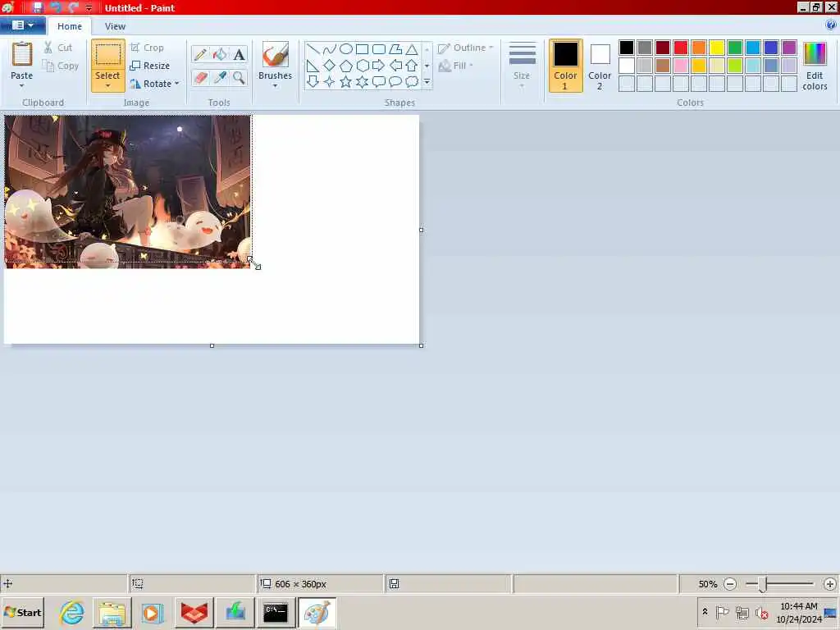
Task: Choose the Polygon shape
Action: coord(395,49)
